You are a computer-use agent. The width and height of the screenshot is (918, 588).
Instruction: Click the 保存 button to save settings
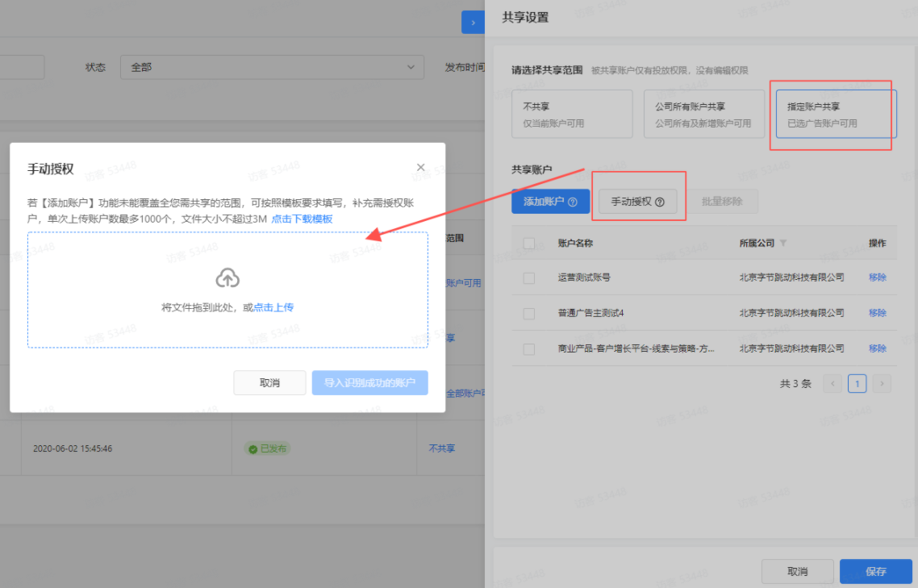[x=875, y=570]
